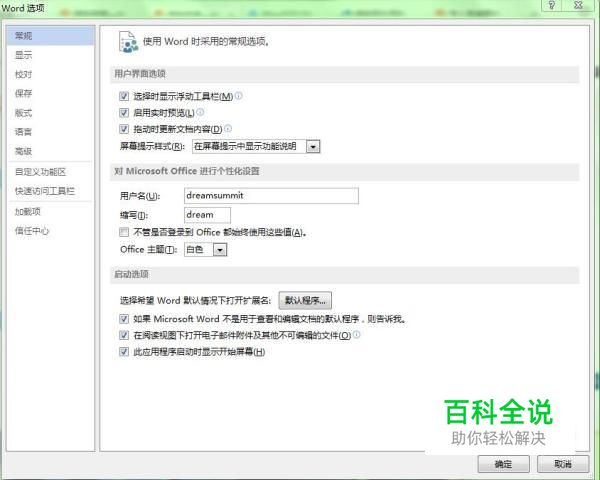Toggle 此应用程序启动时显示开始屏幕 checkbox
This screenshot has width=600, height=480.
click(x=124, y=352)
